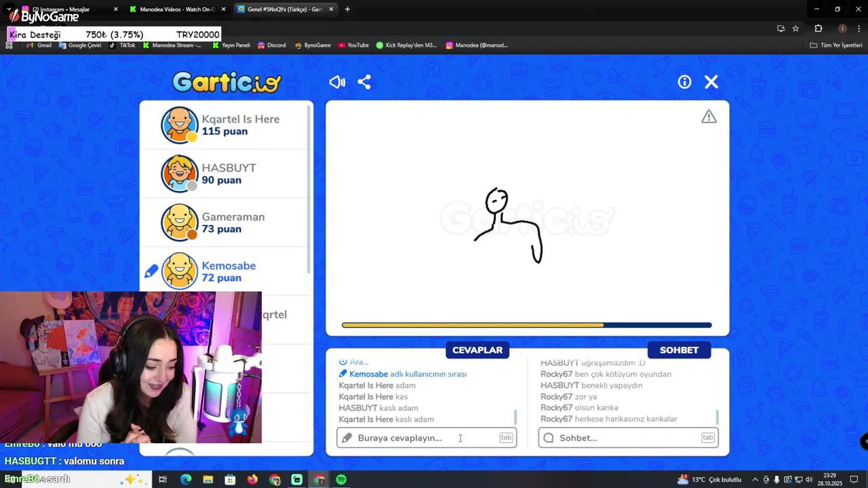The image size is (868, 488).
Task: Click the pencil icon in answer field
Action: click(x=347, y=438)
